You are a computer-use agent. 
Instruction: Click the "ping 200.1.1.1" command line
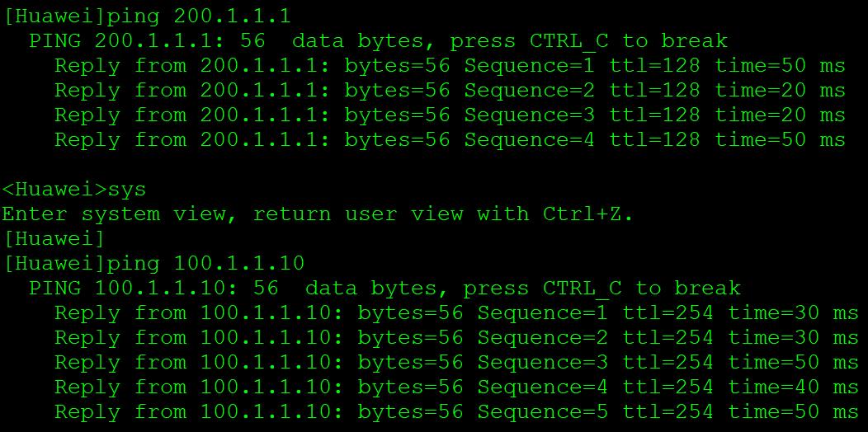[147, 16]
